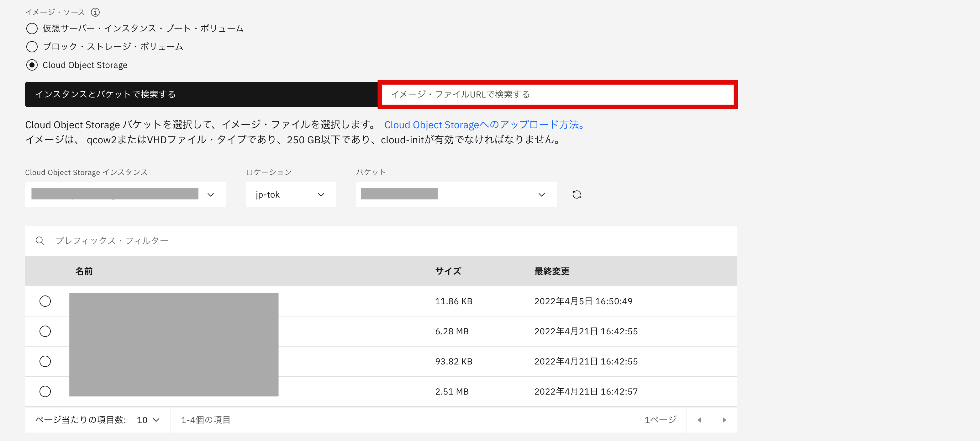Change ページ当たりの項目数 from 10

click(148, 420)
